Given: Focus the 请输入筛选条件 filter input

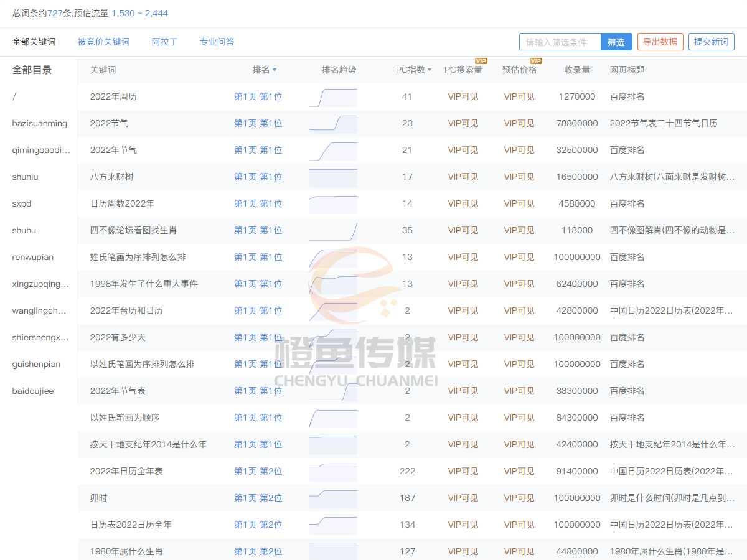Looking at the screenshot, I should 560,42.
